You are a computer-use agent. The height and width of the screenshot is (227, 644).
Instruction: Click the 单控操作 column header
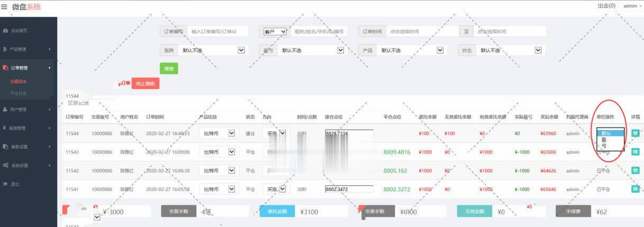(605, 116)
